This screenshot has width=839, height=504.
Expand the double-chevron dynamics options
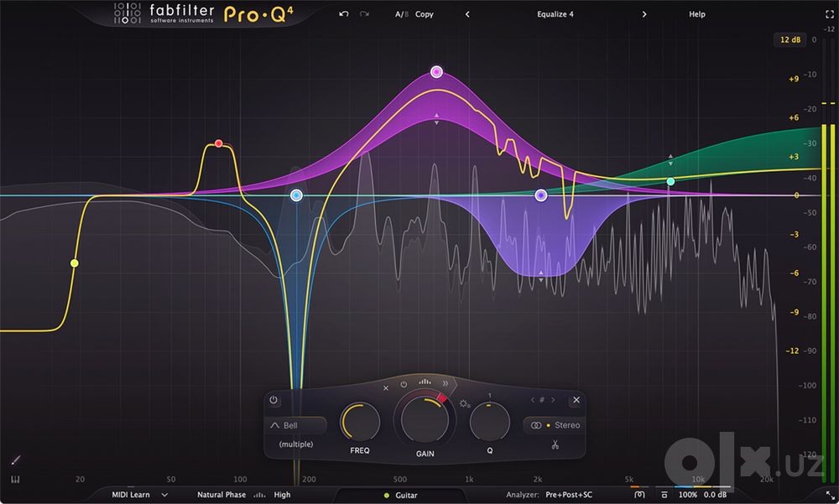(446, 383)
